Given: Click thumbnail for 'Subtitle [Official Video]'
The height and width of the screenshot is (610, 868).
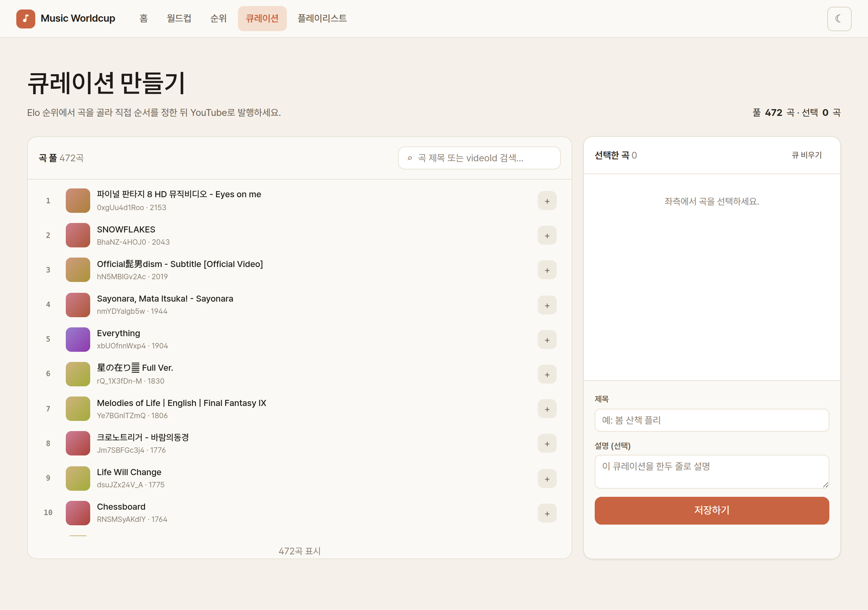Looking at the screenshot, I should point(78,270).
